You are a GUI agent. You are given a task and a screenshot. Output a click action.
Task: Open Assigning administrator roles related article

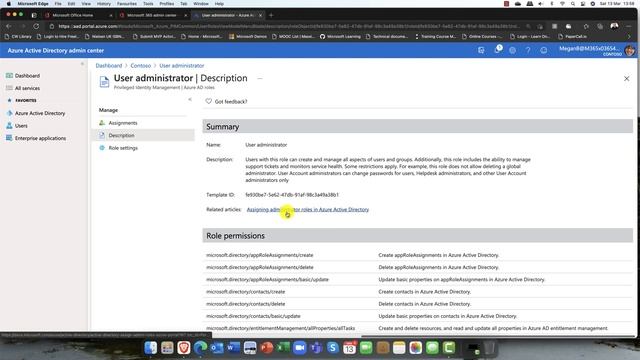tap(308, 209)
